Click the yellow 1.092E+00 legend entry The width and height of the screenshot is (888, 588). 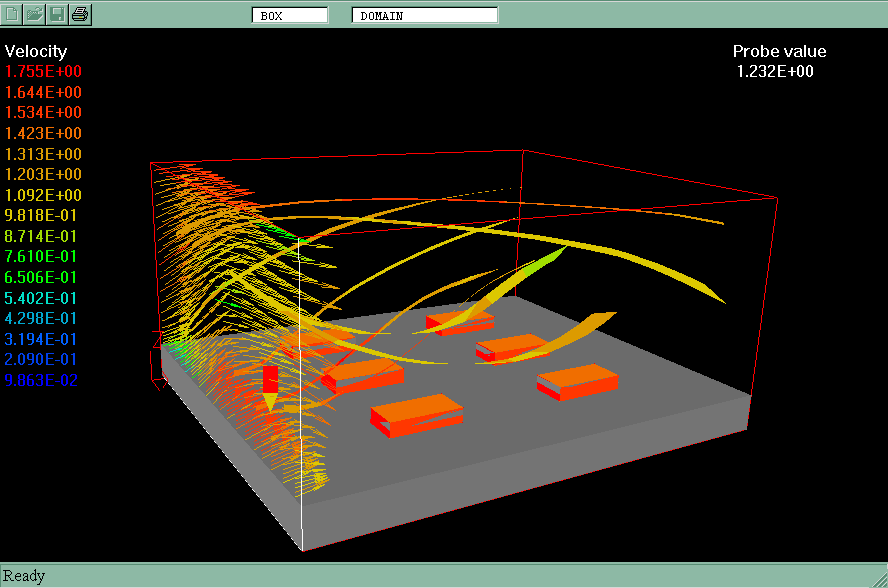click(x=44, y=195)
